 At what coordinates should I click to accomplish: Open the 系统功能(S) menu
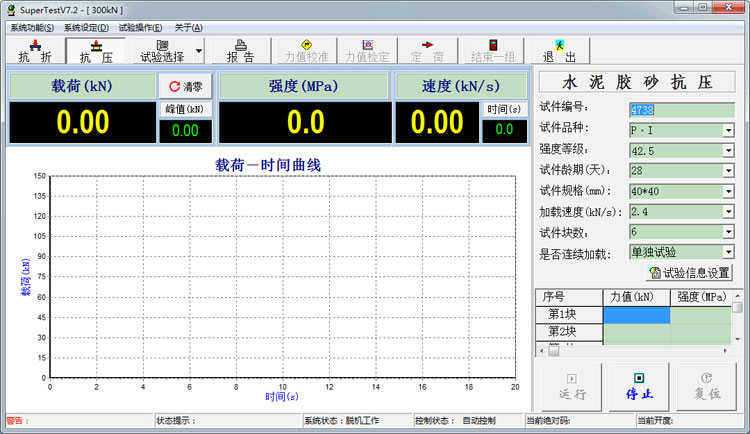click(x=32, y=27)
